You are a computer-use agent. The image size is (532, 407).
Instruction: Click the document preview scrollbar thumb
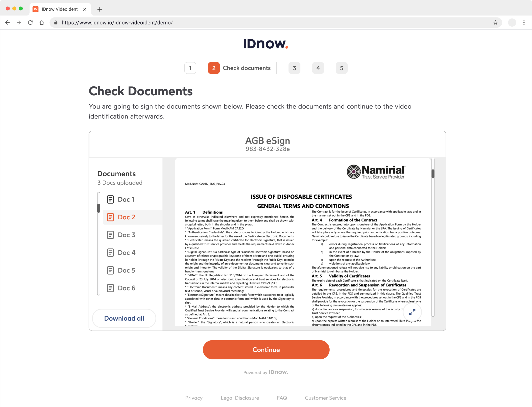point(433,174)
